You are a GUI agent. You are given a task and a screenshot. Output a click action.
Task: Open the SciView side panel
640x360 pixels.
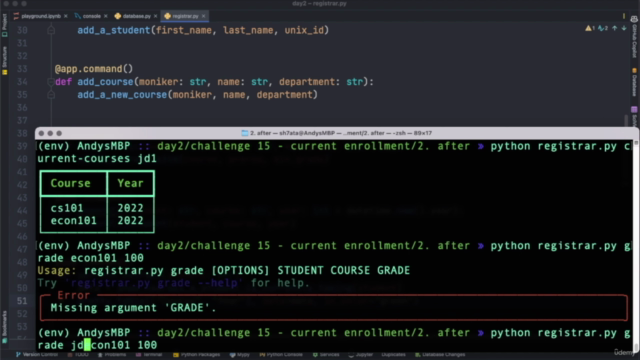[634, 116]
